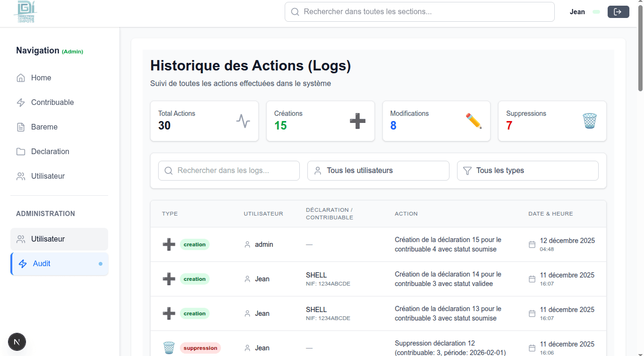Go to Home in navigation
This screenshot has width=644, height=356.
coord(59,78)
